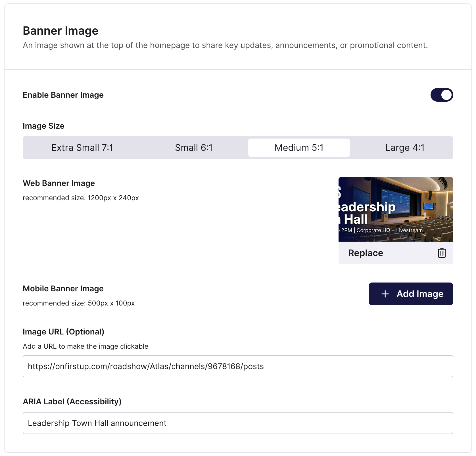This screenshot has width=476, height=456.
Task: Focus the Image URL text field
Action: [238, 366]
